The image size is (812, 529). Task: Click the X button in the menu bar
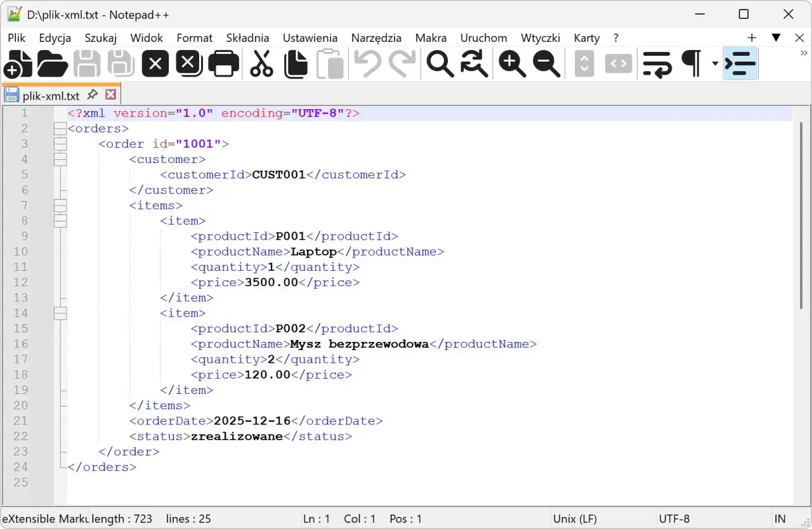pos(799,37)
